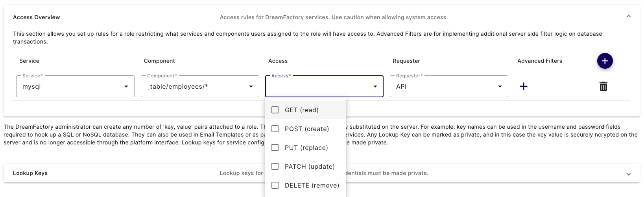Enable the PATCH (update) checkbox
This screenshot has width=644, height=197.
point(275,166)
